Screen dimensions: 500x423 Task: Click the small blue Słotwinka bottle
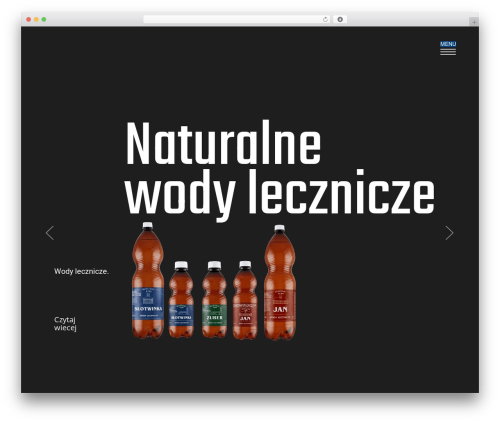coord(181,299)
